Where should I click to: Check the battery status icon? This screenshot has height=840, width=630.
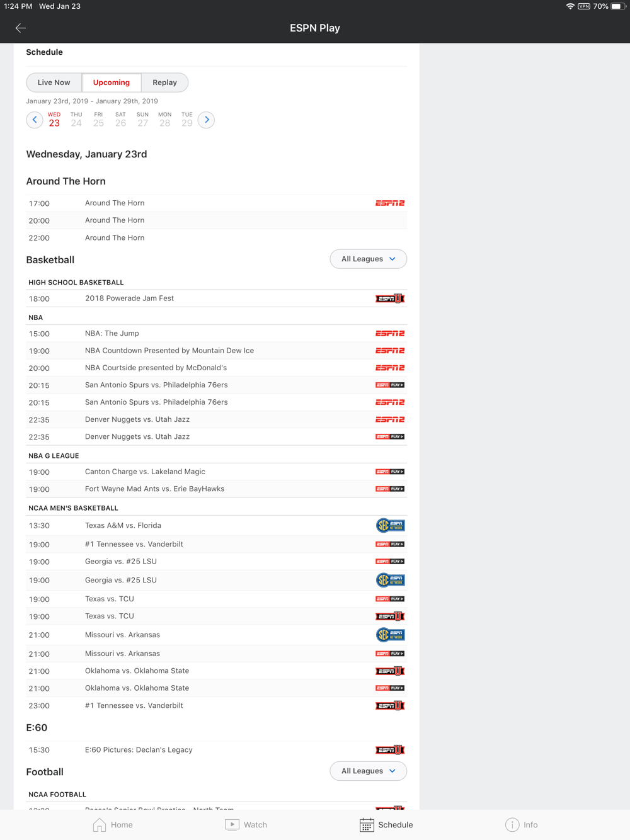(617, 6)
